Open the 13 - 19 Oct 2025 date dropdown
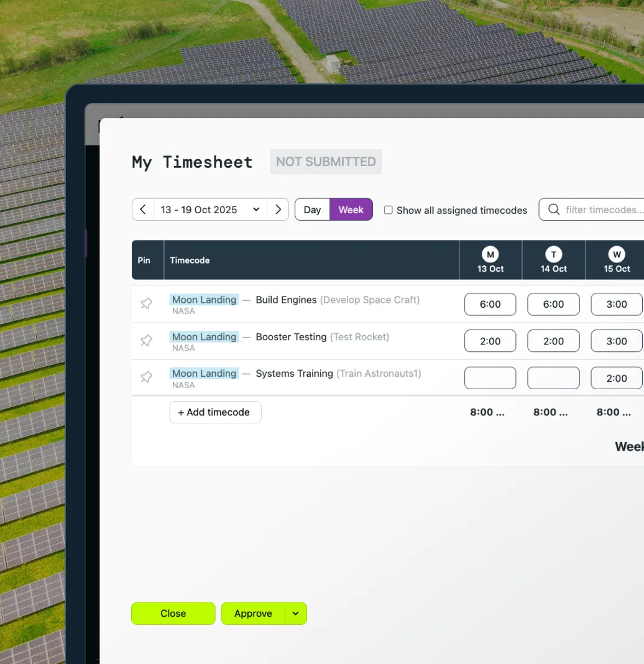 pos(211,210)
